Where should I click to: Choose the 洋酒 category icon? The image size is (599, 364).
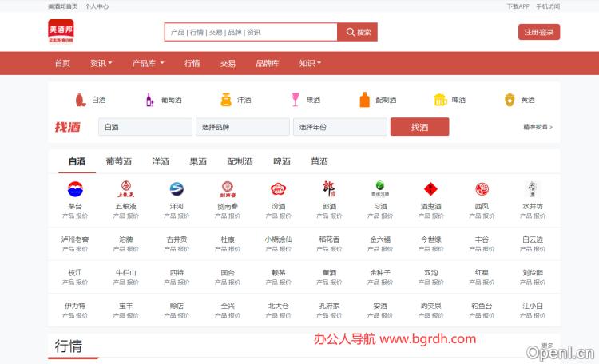[226, 100]
